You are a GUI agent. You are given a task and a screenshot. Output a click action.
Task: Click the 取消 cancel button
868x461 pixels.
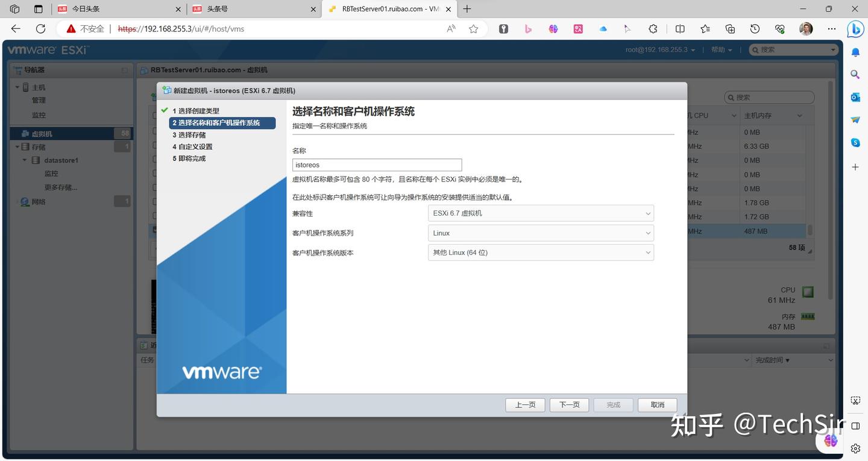658,405
